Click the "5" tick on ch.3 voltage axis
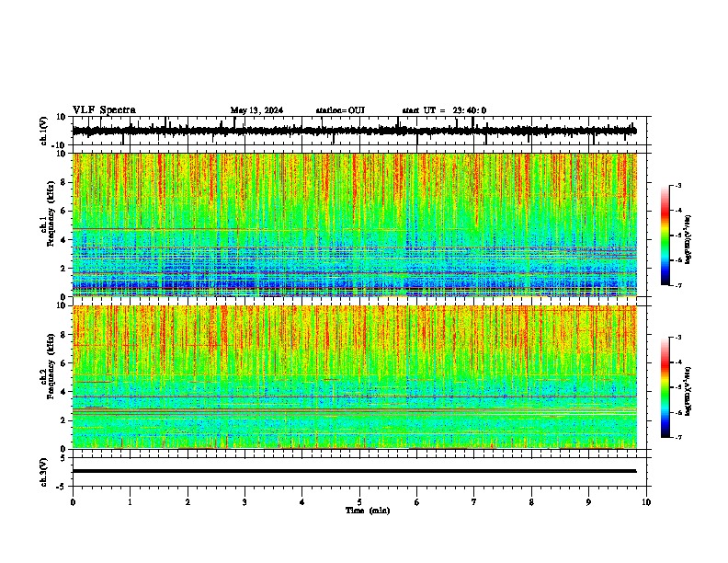Image resolution: width=728 pixels, height=563 pixels. click(64, 458)
